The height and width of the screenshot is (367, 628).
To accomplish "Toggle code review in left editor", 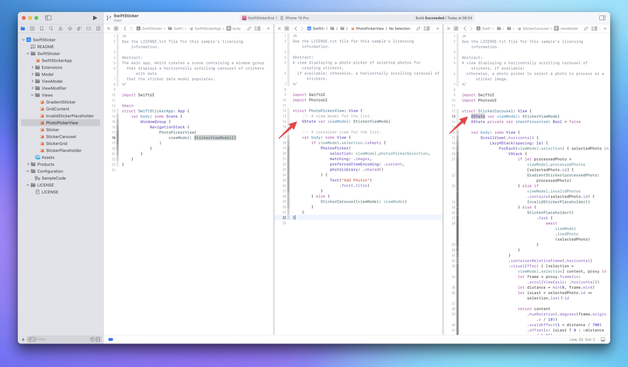I will [x=249, y=28].
